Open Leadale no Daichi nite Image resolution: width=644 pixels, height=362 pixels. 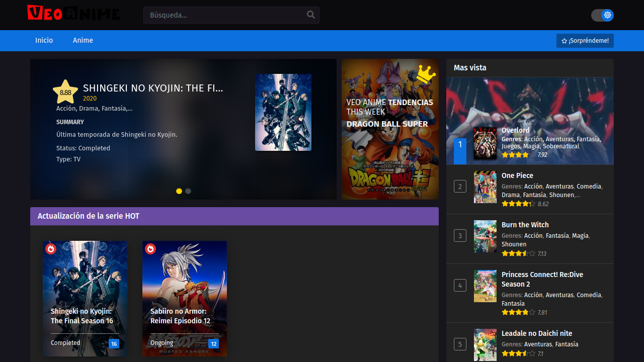tap(537, 333)
